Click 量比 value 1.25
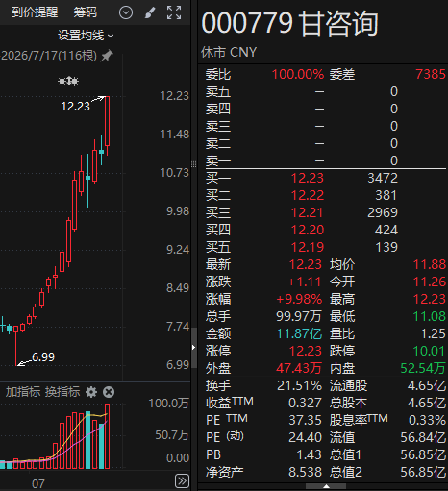Viewport: 448px width, 491px height. click(x=433, y=333)
